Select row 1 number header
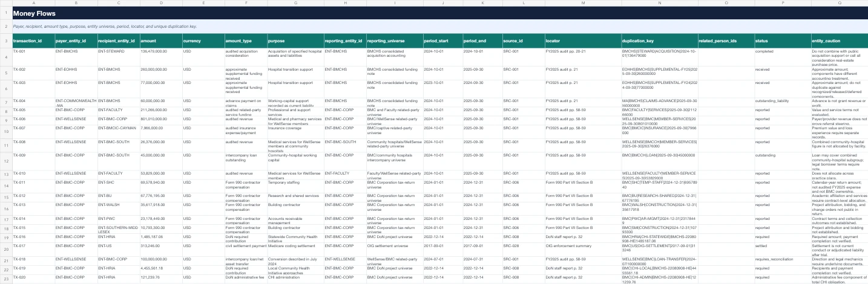This screenshot has height=284, width=868. coord(5,13)
